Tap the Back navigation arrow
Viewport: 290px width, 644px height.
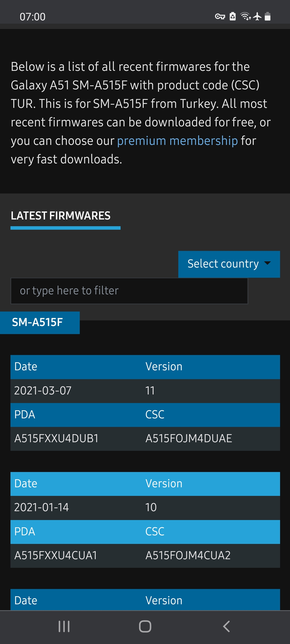click(226, 627)
